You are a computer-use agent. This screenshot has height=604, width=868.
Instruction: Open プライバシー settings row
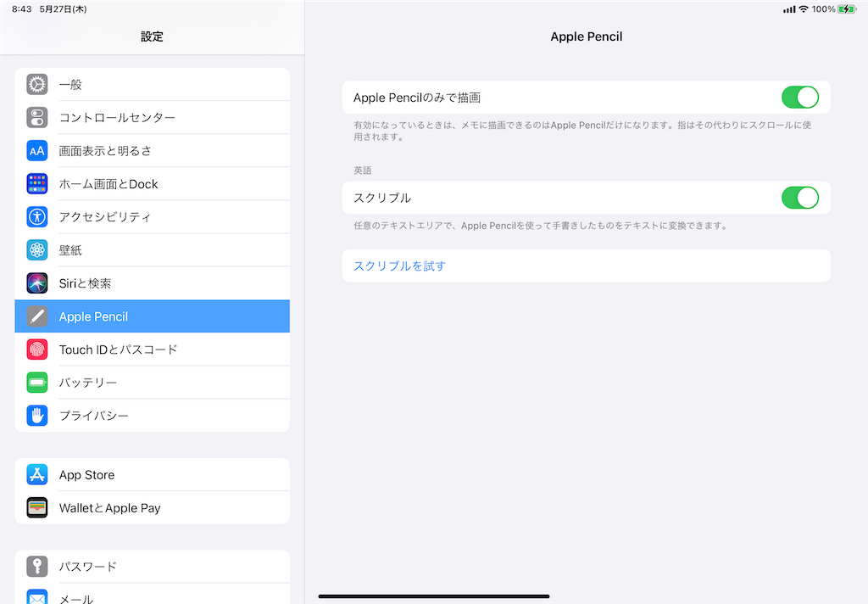point(153,416)
